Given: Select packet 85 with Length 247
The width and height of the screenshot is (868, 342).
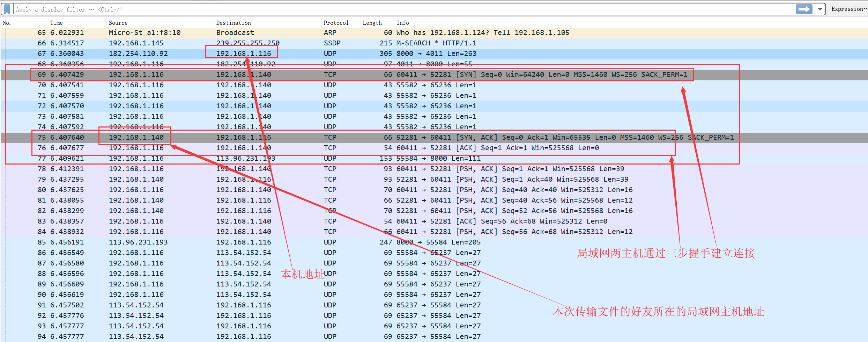Looking at the screenshot, I should pyautogui.click(x=434, y=242).
